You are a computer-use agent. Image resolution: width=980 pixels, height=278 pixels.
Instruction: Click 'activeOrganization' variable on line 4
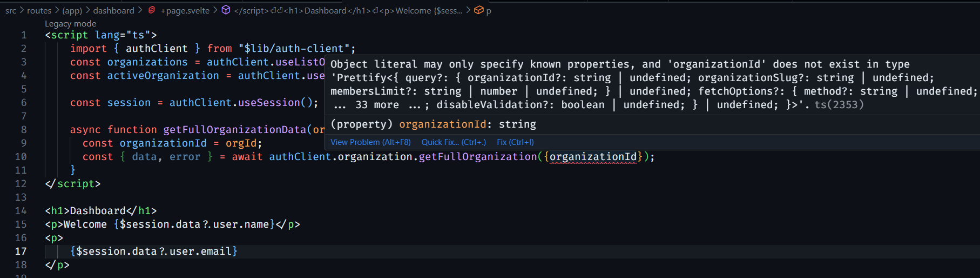[163, 76]
